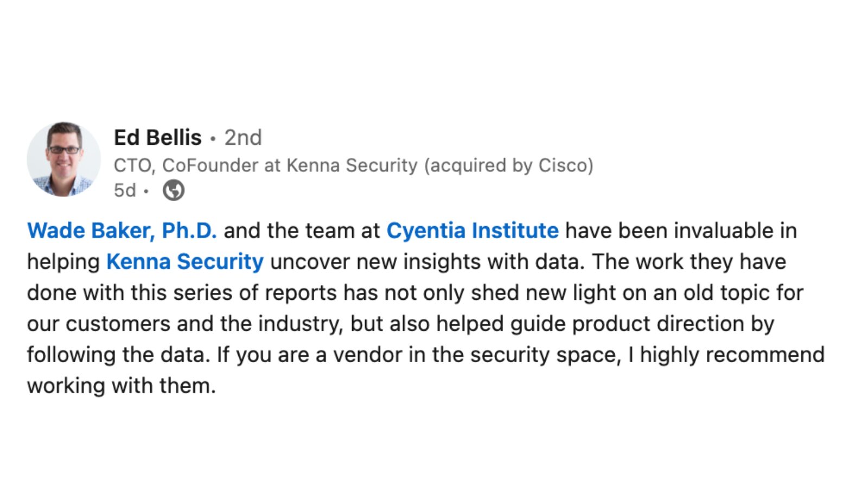Screen dimensions: 868x488
Task: Click "(acquired by Cisco)" in the headline
Action: [509, 165]
